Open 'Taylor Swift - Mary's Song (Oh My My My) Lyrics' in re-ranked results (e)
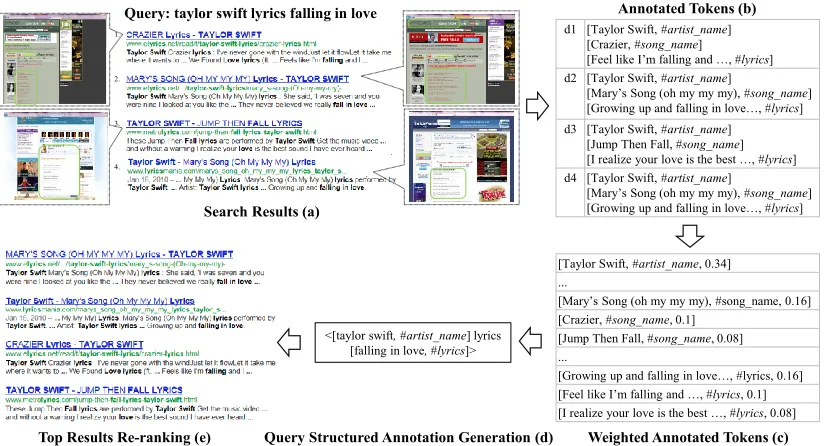The height and width of the screenshot is (446, 826). click(100, 301)
